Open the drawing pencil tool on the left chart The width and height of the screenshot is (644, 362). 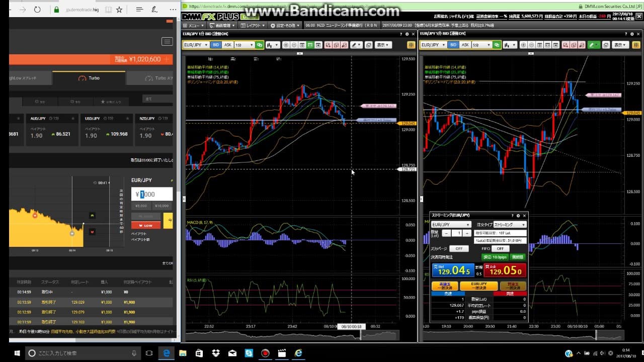pos(356,45)
